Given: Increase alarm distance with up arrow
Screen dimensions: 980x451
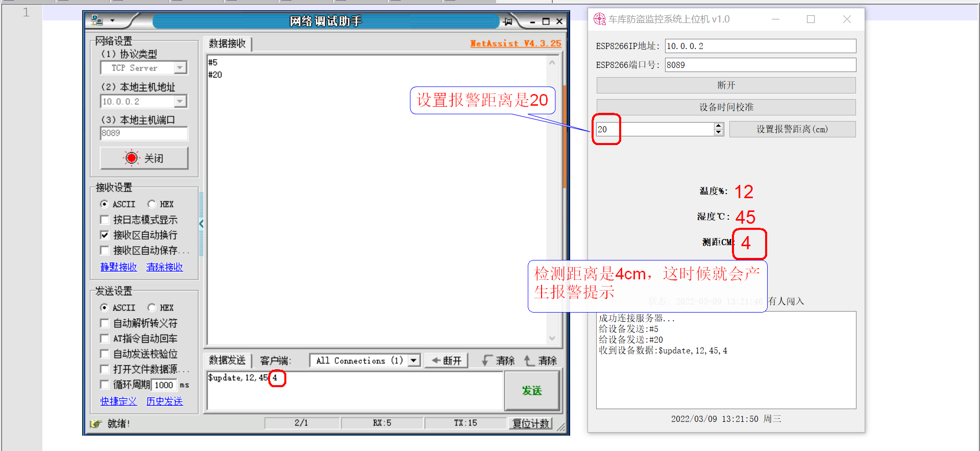Looking at the screenshot, I should point(719,126).
